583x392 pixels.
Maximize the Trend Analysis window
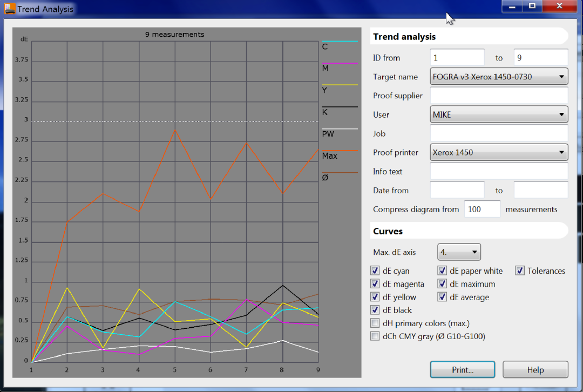pyautogui.click(x=532, y=6)
